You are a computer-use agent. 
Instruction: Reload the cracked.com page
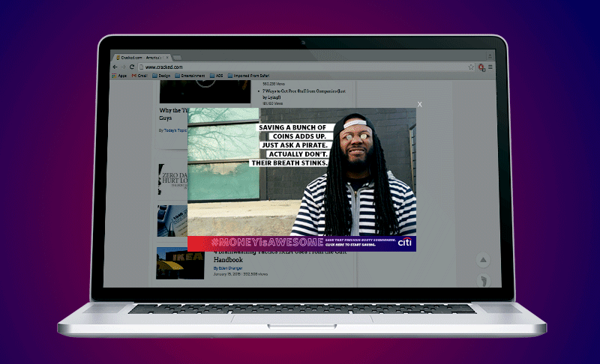pyautogui.click(x=132, y=67)
